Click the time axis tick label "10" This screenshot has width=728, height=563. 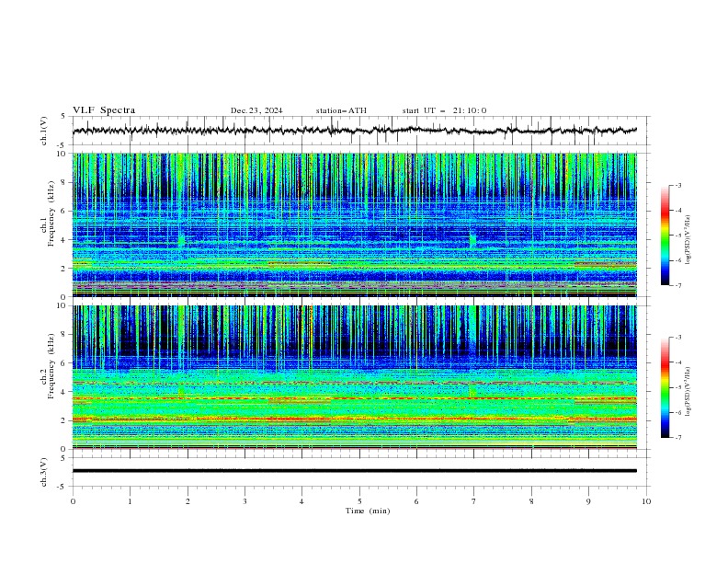(646, 501)
